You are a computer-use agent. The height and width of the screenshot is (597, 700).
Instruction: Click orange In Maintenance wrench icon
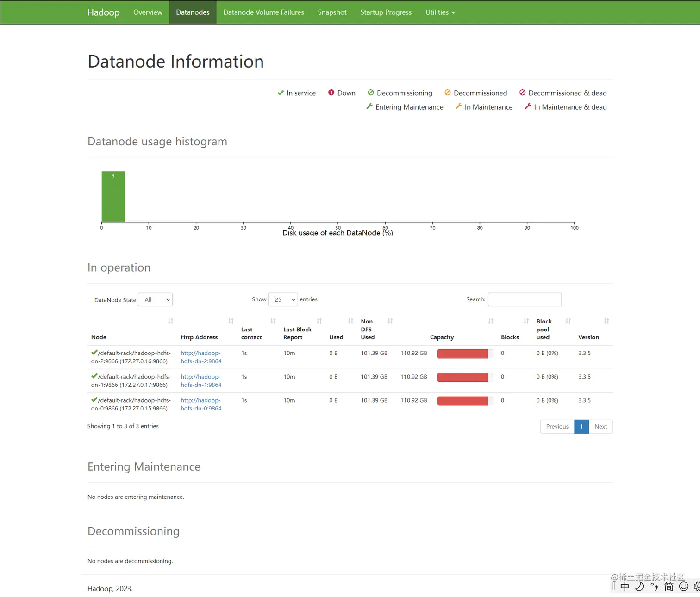(x=458, y=106)
